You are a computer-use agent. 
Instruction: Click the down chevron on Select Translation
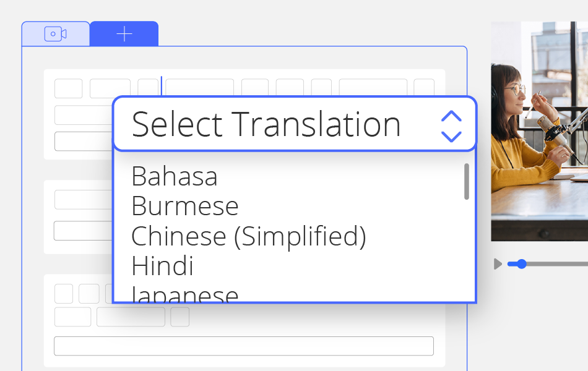coord(451,135)
